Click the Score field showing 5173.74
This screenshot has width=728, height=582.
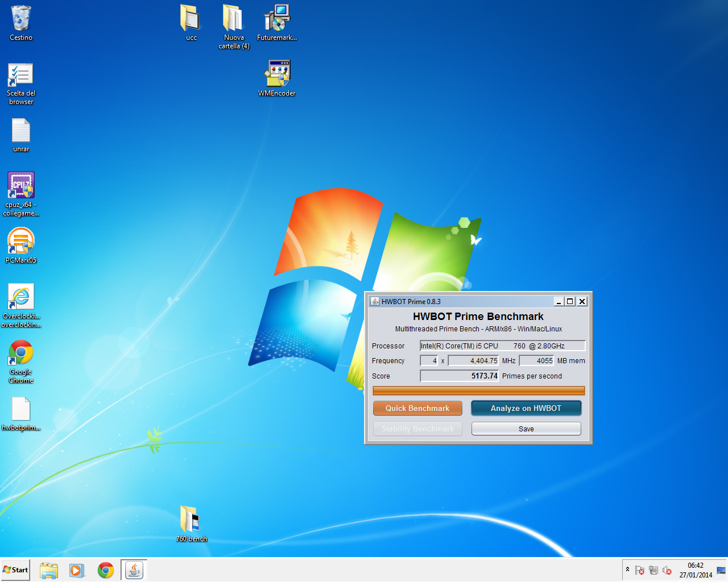(459, 376)
